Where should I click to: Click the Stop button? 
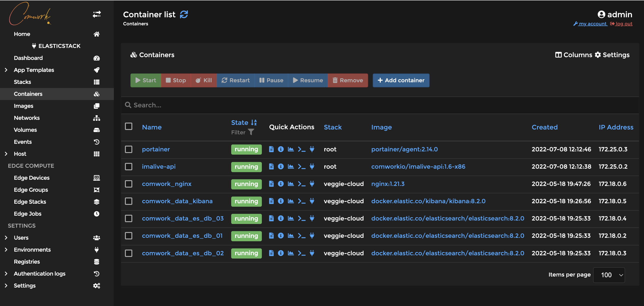(x=176, y=80)
